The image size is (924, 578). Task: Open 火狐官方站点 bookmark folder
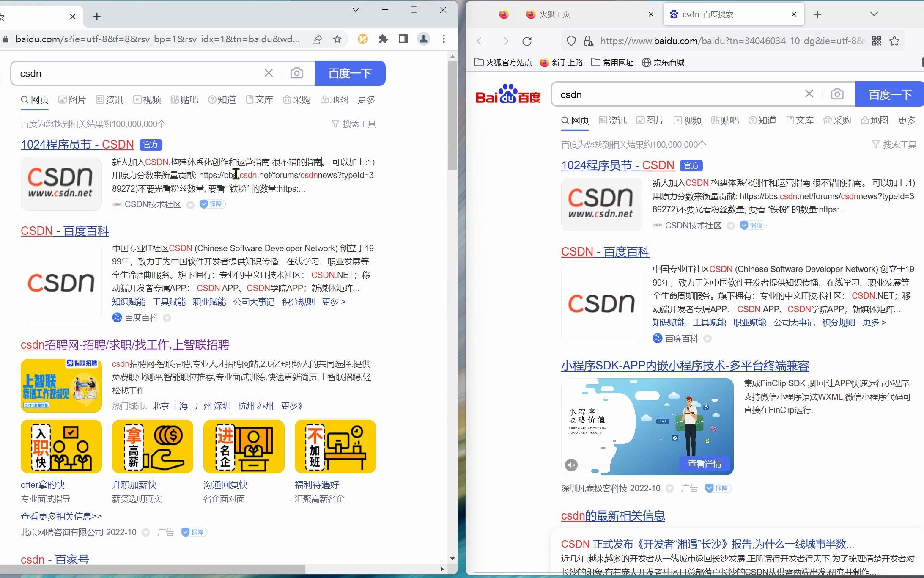(x=503, y=63)
